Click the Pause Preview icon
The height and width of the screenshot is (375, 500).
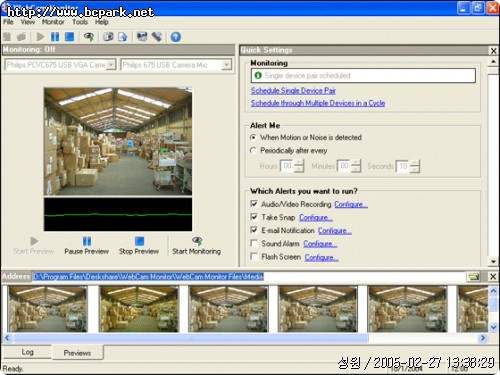pos(87,241)
